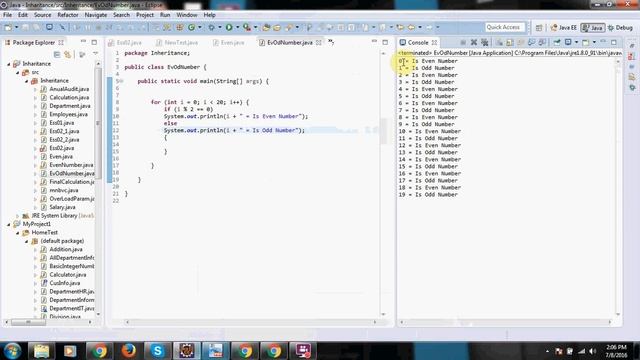
Task: Open the Java EE perspective
Action: coord(564,27)
